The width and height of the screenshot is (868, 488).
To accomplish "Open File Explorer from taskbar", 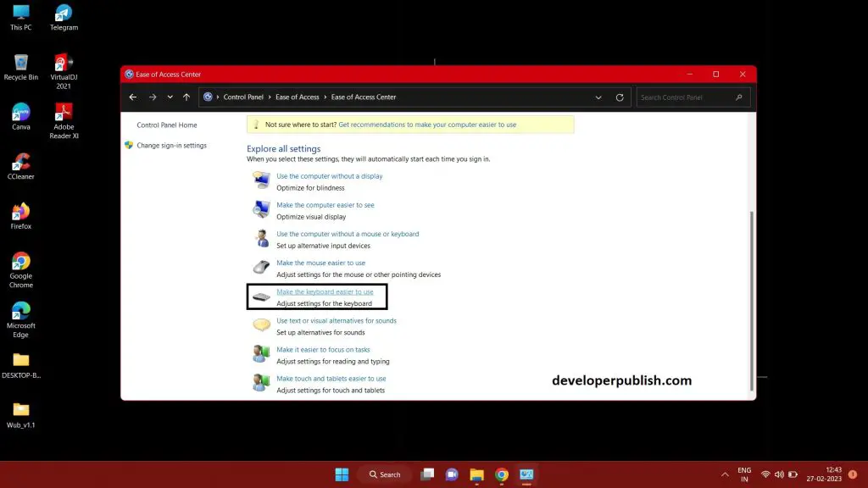I will click(x=476, y=474).
